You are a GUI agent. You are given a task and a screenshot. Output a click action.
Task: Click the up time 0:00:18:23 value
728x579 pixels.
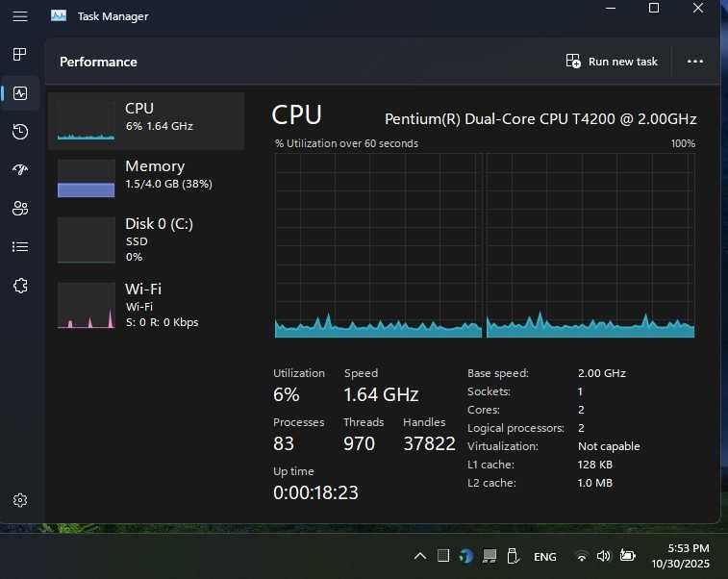[x=315, y=492]
